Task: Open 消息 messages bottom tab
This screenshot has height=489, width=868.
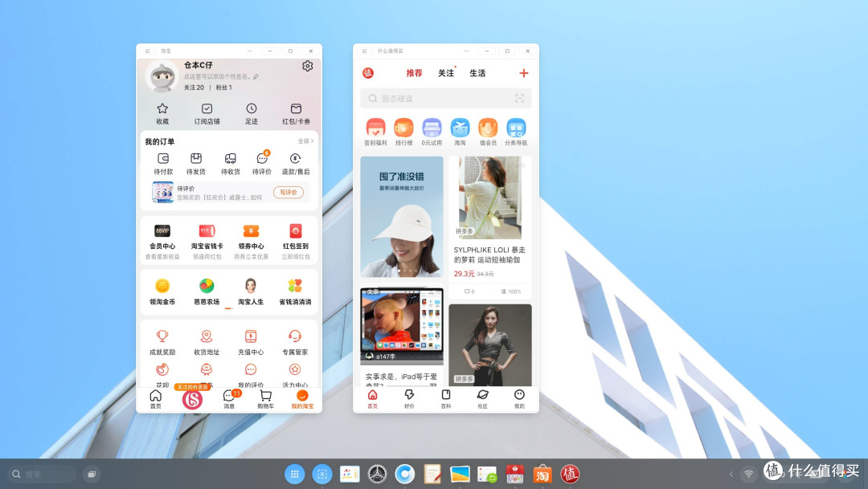Action: tap(229, 399)
